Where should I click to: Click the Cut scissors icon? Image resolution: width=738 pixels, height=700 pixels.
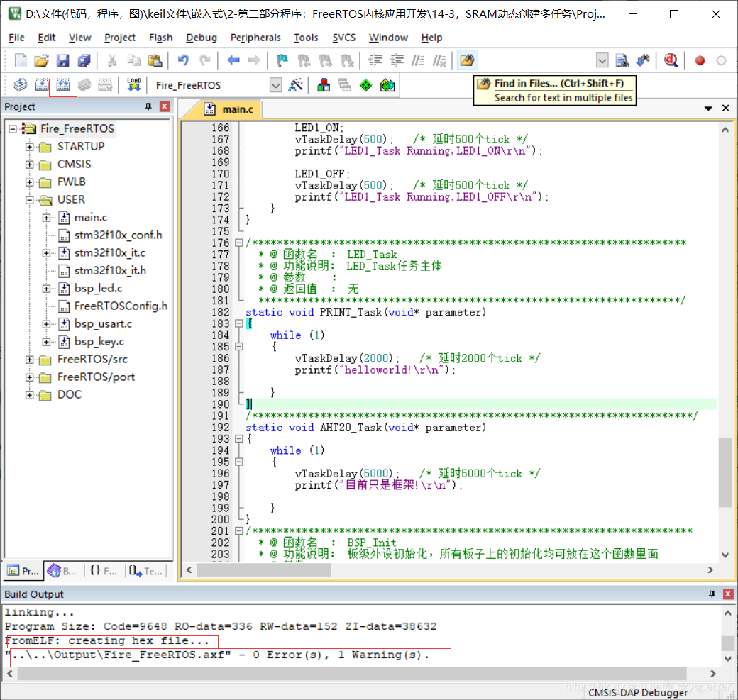[x=112, y=61]
